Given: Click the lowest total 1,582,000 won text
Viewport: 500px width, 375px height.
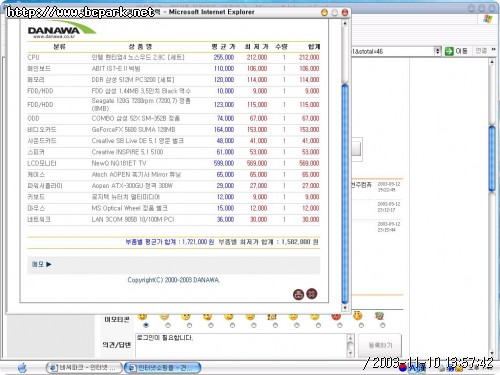Looking at the screenshot, I should coord(268,242).
